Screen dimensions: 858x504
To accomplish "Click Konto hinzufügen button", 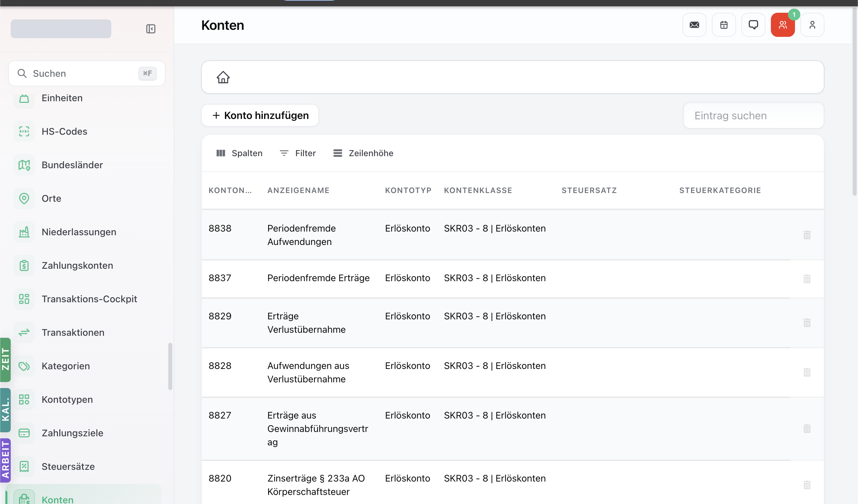I will pyautogui.click(x=260, y=115).
